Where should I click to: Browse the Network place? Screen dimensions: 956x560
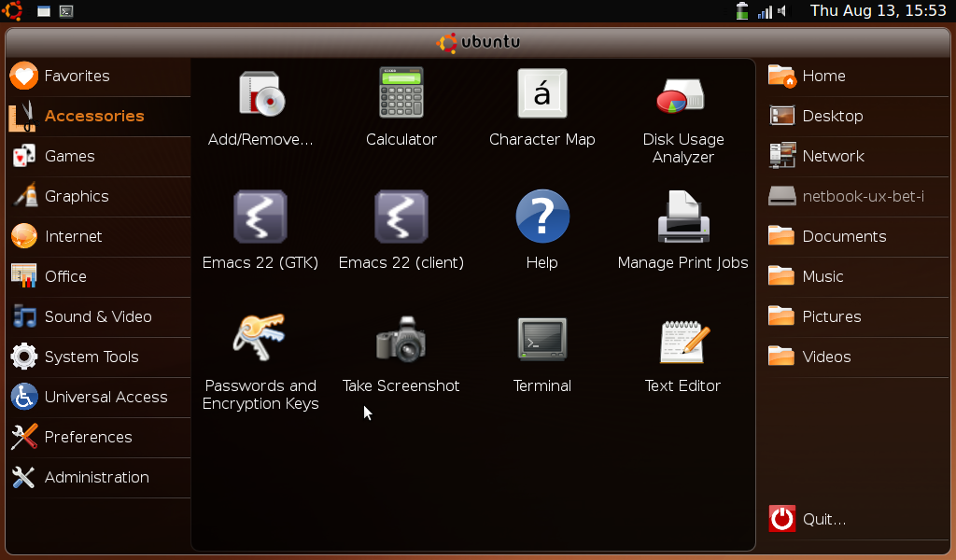(x=857, y=157)
